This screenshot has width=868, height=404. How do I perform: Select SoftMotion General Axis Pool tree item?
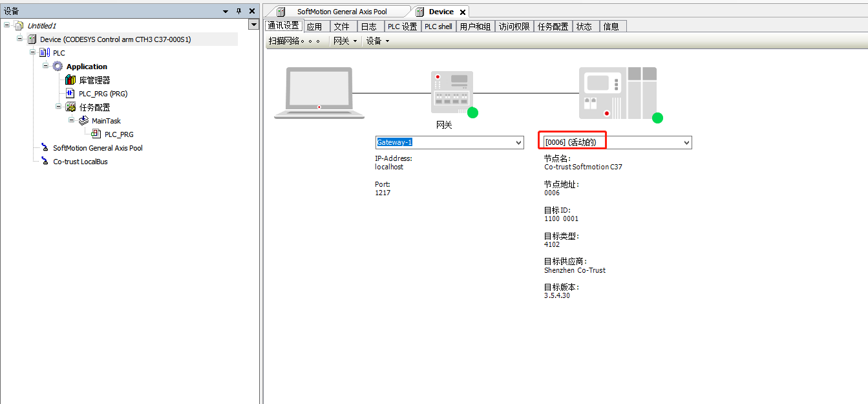[98, 148]
